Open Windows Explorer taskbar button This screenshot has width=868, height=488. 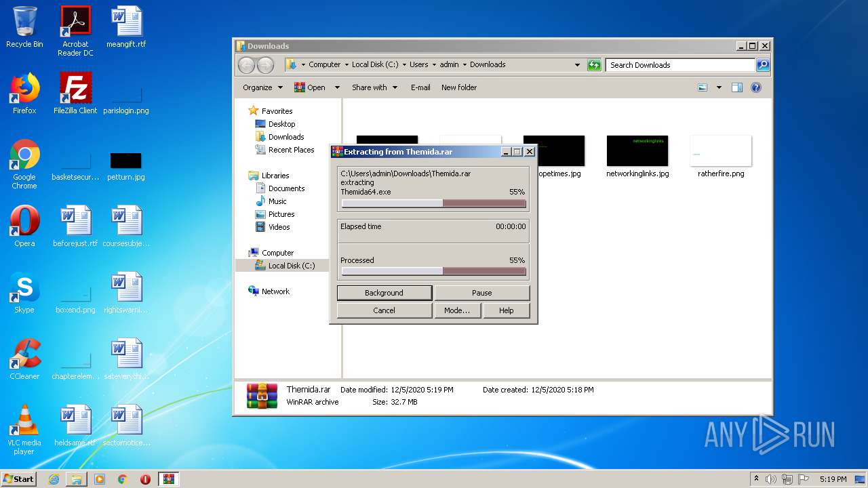[x=77, y=479]
